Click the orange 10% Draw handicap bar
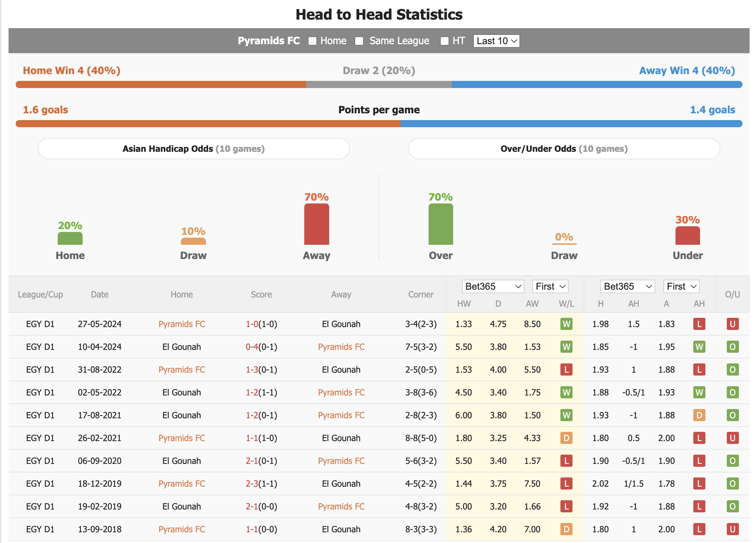 (x=193, y=241)
